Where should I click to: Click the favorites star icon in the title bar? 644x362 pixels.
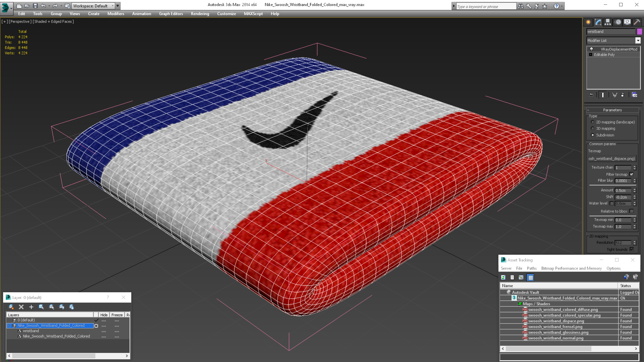click(545, 6)
